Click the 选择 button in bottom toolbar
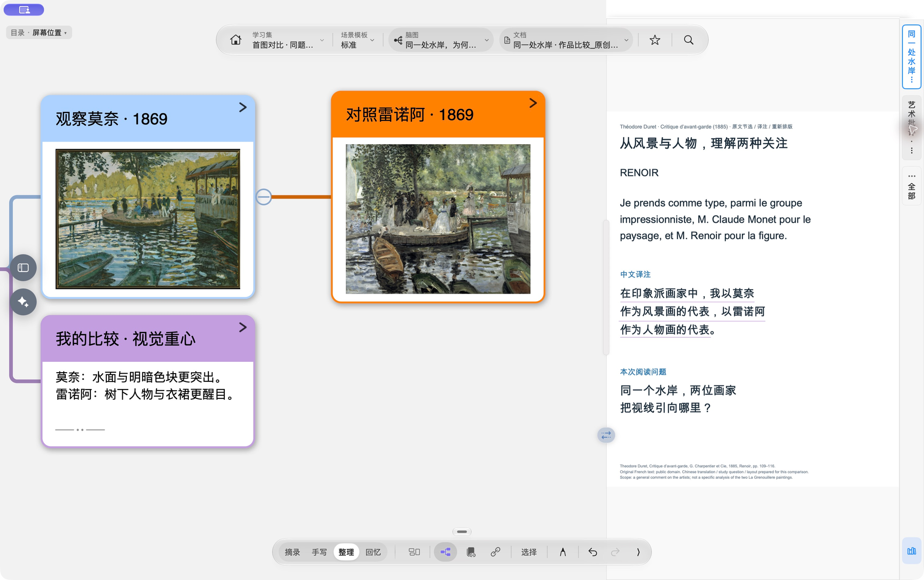 pos(529,552)
